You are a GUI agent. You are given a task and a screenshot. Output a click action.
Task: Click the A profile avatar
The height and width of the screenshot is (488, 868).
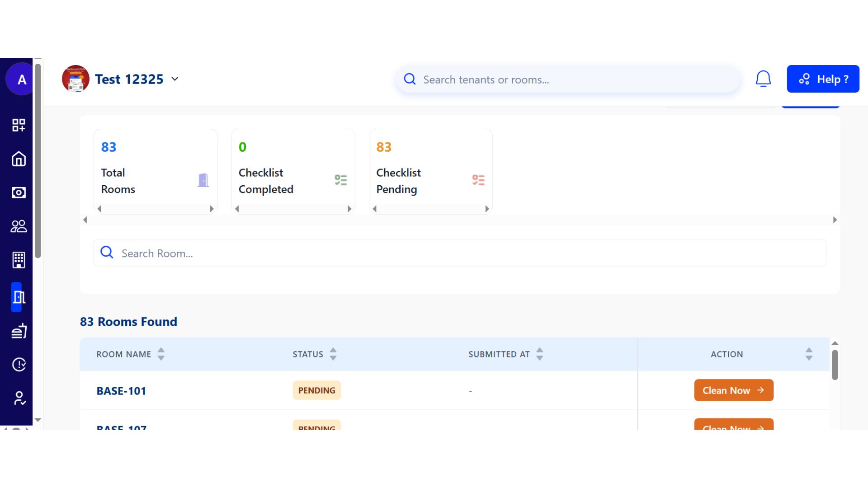coord(21,80)
